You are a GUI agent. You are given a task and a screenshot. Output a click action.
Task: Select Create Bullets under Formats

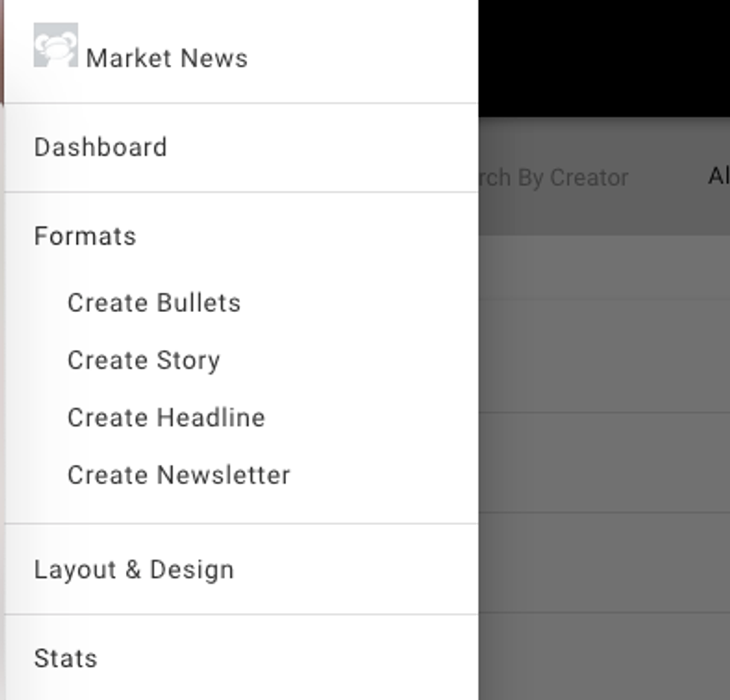(154, 303)
